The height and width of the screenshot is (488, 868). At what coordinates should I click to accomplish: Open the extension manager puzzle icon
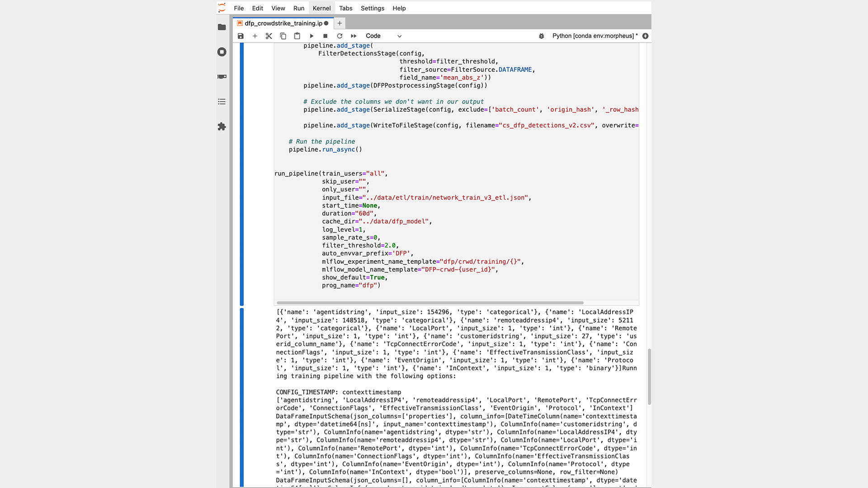coord(222,127)
